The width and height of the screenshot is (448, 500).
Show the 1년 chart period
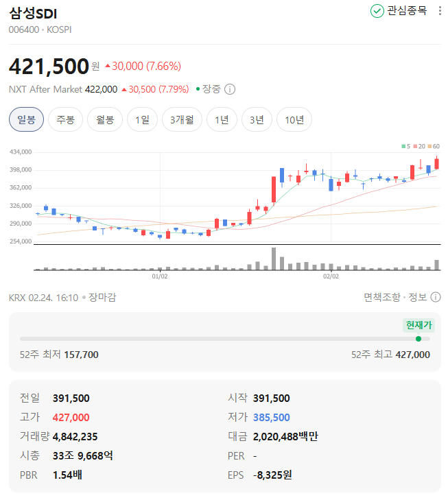tap(222, 119)
